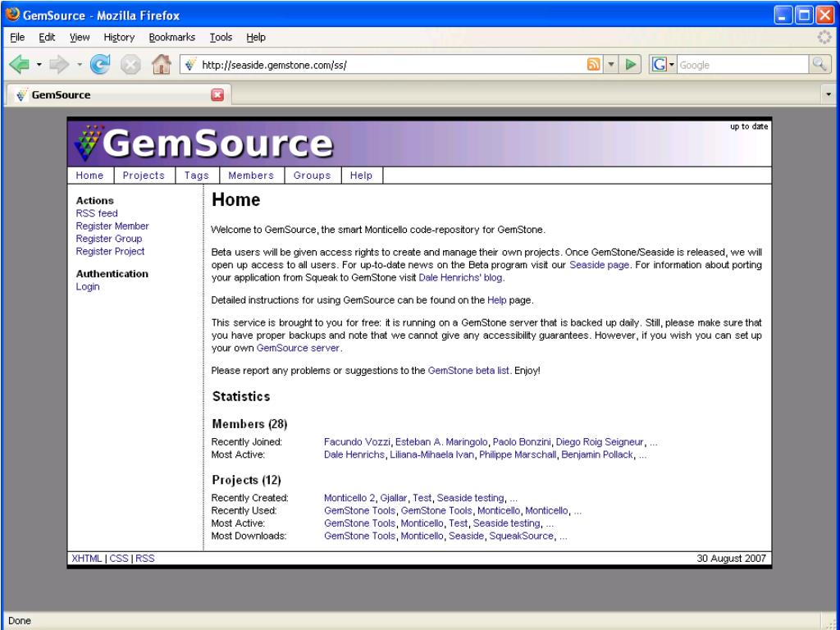Reload the page with the refresh icon
This screenshot has width=840, height=630.
[100, 65]
